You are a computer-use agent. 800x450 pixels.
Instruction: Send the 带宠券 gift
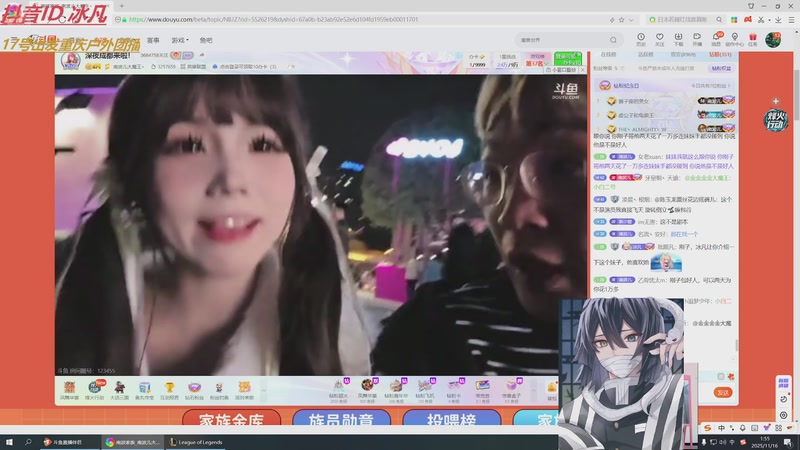coord(482,391)
